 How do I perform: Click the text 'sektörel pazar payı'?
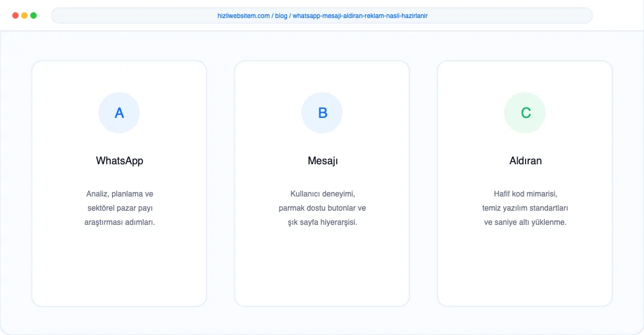click(x=120, y=208)
